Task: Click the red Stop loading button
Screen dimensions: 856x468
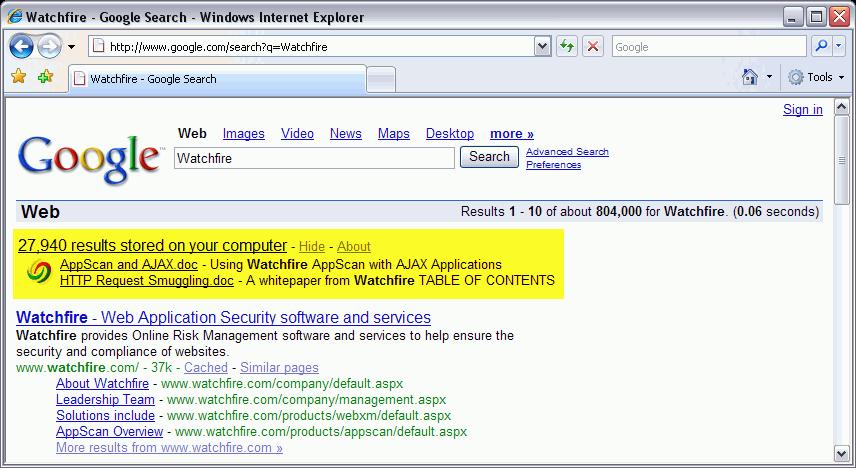Action: [x=593, y=46]
